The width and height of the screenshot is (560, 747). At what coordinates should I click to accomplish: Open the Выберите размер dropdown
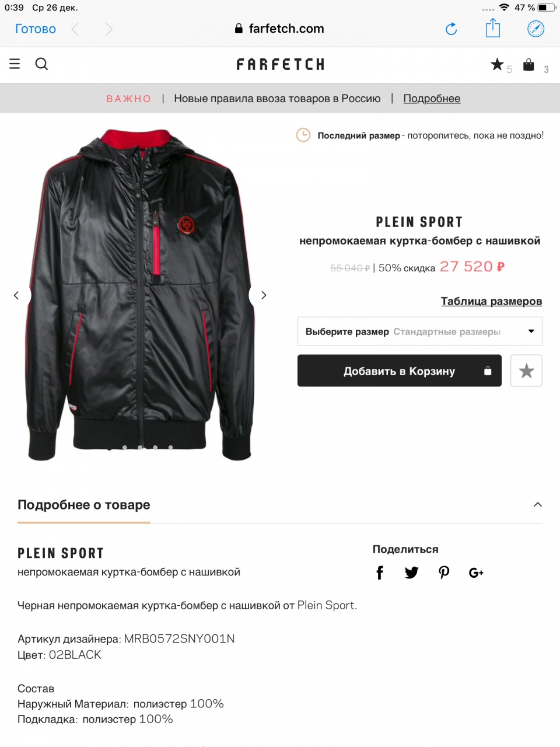pyautogui.click(x=420, y=331)
